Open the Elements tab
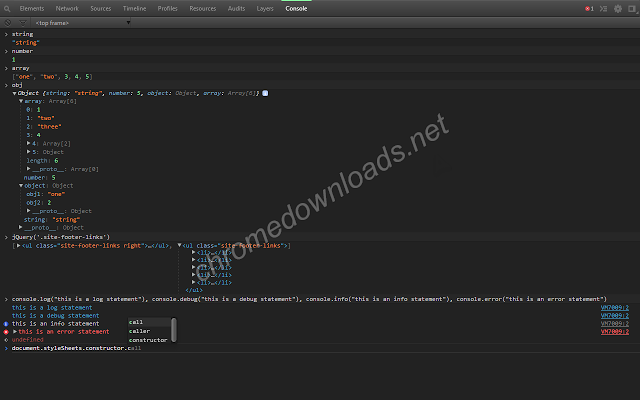The width and height of the screenshot is (640, 400). coord(32,9)
